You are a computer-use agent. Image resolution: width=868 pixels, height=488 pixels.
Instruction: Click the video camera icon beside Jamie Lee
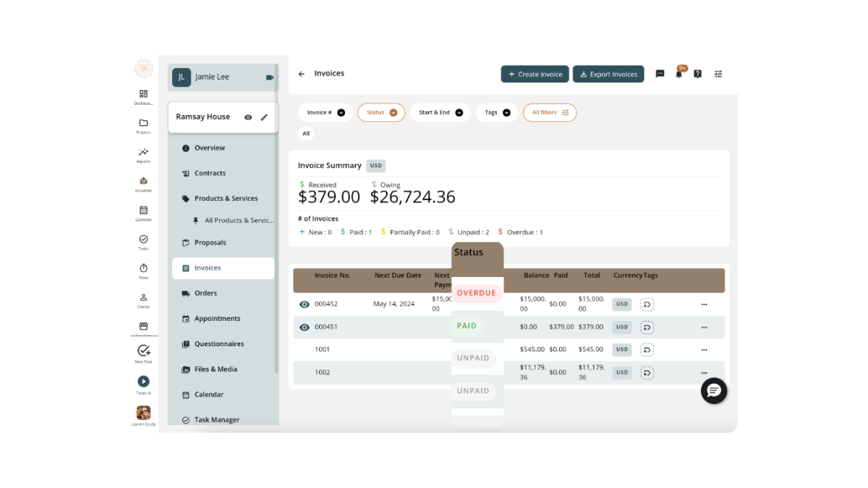270,77
